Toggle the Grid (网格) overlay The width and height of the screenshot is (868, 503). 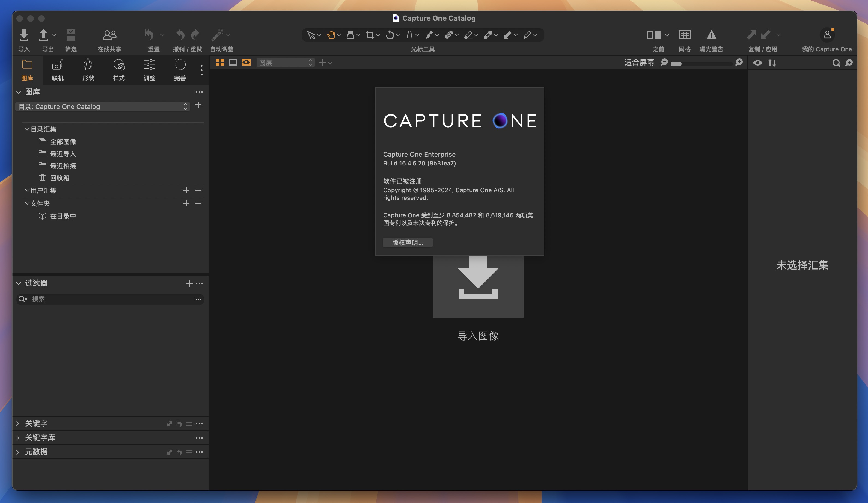pyautogui.click(x=685, y=35)
